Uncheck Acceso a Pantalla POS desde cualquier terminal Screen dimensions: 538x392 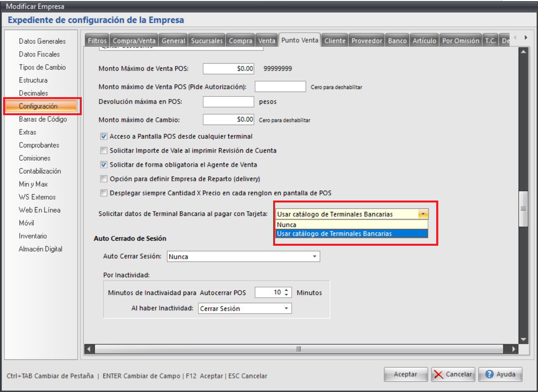(104, 136)
